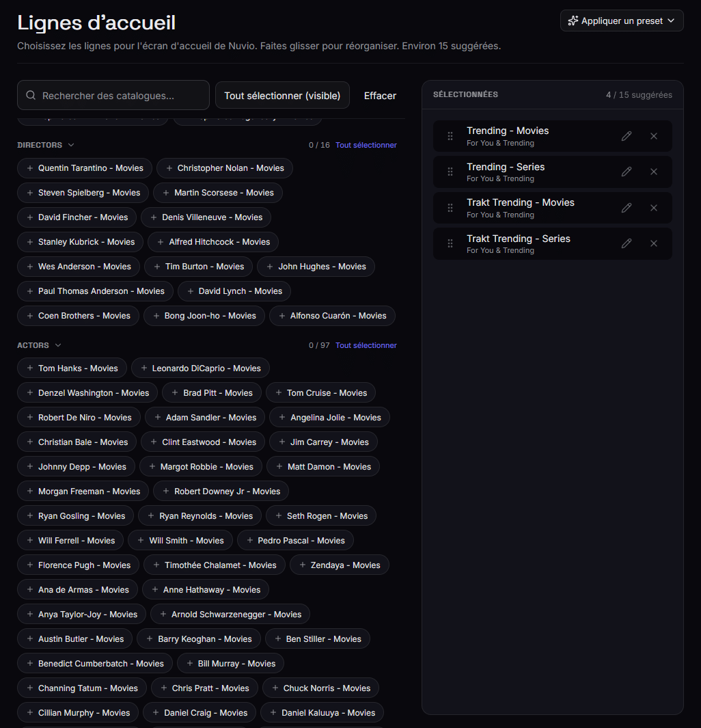
Task: Add Brad Pitt - Movies chip
Action: (x=212, y=393)
